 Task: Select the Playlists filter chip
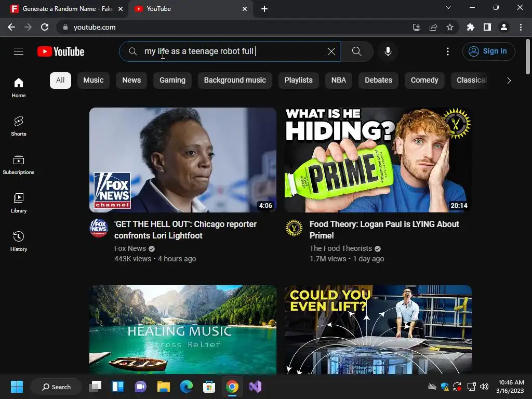pos(298,81)
